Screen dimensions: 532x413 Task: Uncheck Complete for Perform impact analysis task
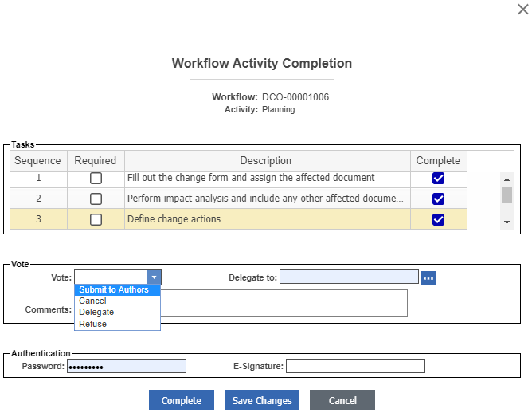click(438, 199)
